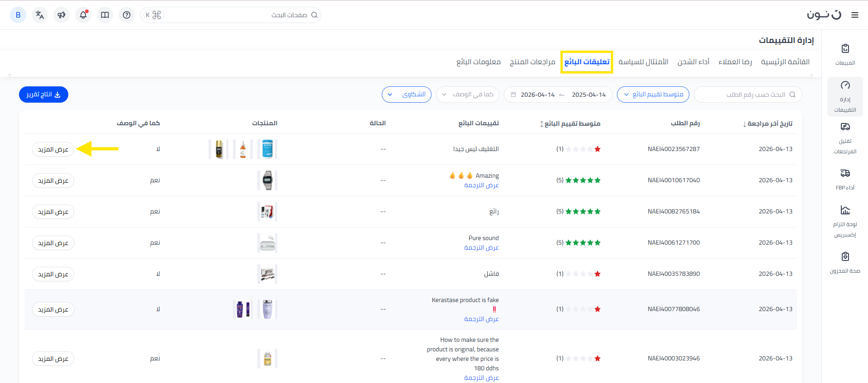868x383 pixels.
Task: Expand the الشكاوى dropdown filter
Action: coord(406,95)
